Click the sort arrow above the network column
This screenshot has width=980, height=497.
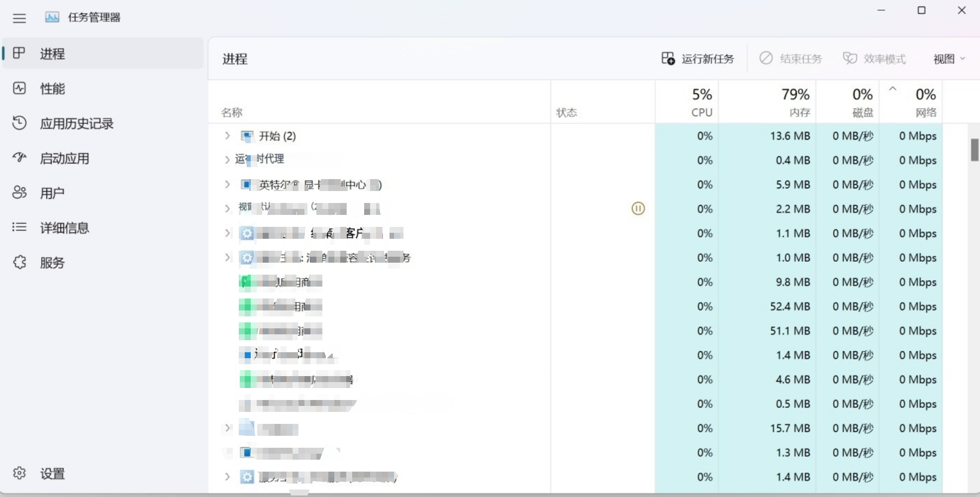click(x=892, y=89)
